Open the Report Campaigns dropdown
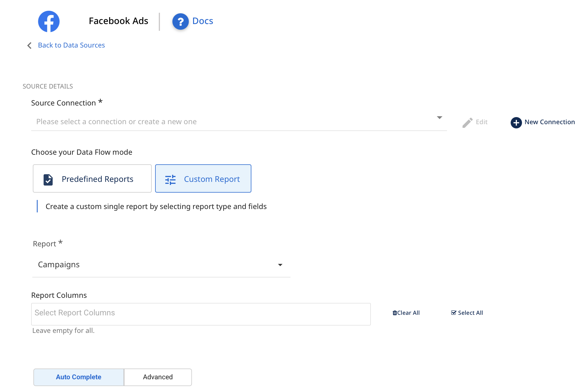 (161, 265)
